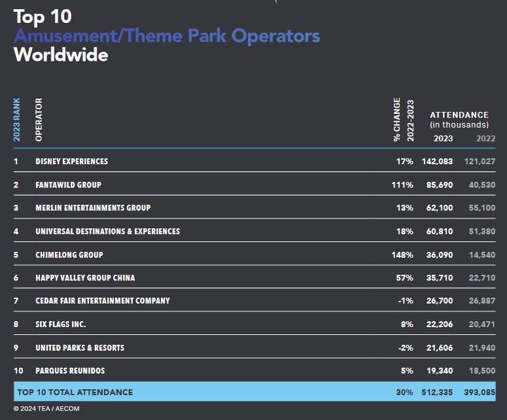Click the 21,940 attendance figure
Image resolution: width=507 pixels, height=420 pixels.
(481, 348)
